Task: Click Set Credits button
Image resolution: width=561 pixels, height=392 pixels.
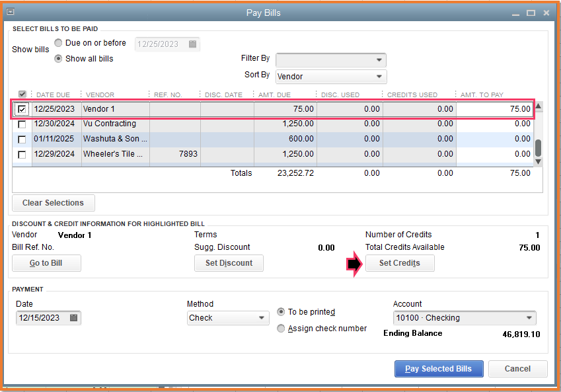Action: click(400, 263)
